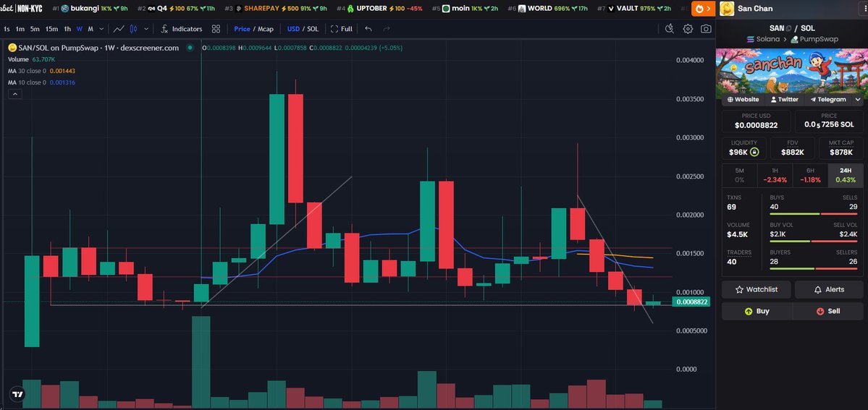The height and width of the screenshot is (410, 868).
Task: Click the Volume 63.707K legend
Action: point(32,59)
